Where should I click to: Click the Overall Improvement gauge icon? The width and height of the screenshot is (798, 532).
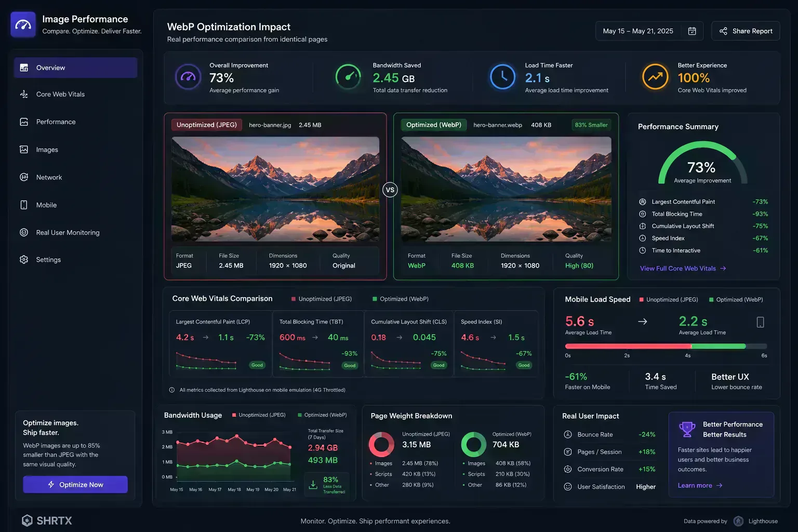(188, 77)
